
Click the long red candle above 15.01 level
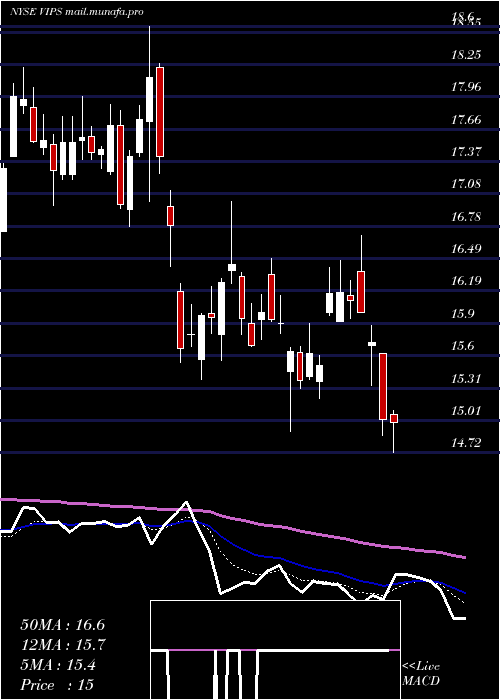(383, 386)
